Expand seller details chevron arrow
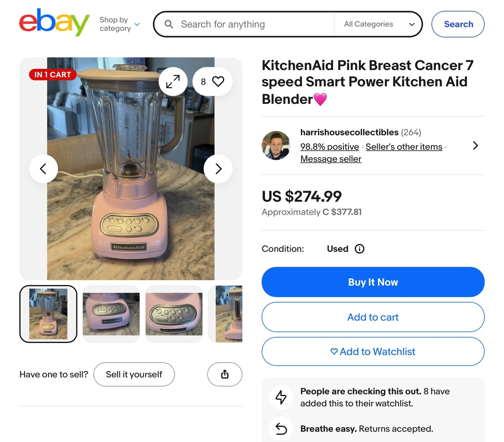Image resolution: width=504 pixels, height=442 pixels. point(475,145)
